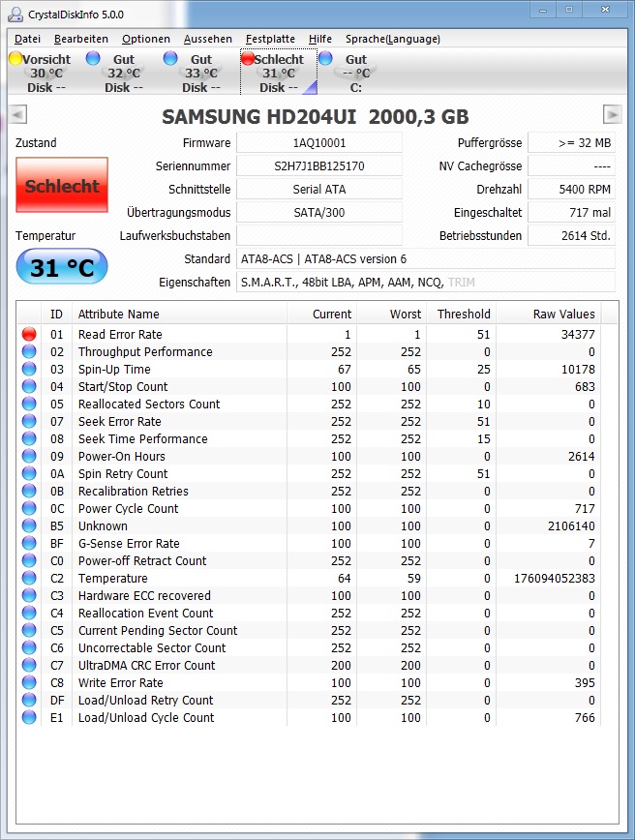Click the Firmware field 1AQ10001
This screenshot has height=840, width=635.
click(x=319, y=143)
